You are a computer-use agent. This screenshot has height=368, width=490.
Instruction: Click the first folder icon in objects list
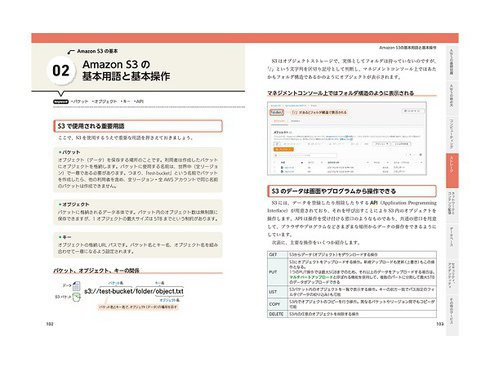click(x=282, y=167)
